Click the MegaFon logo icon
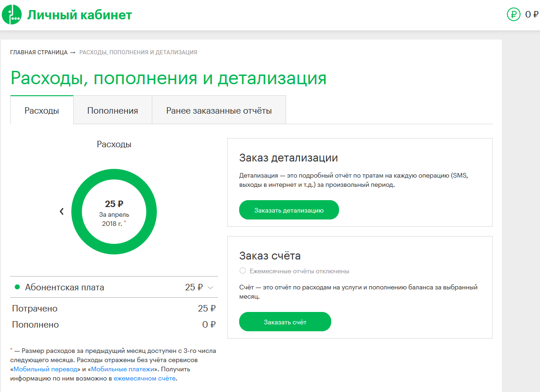 (12, 15)
